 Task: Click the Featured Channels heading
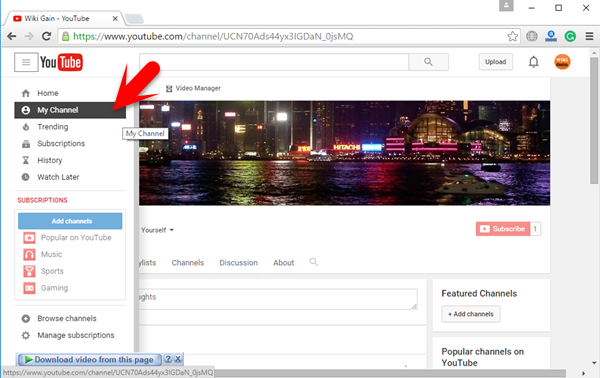[x=479, y=293]
